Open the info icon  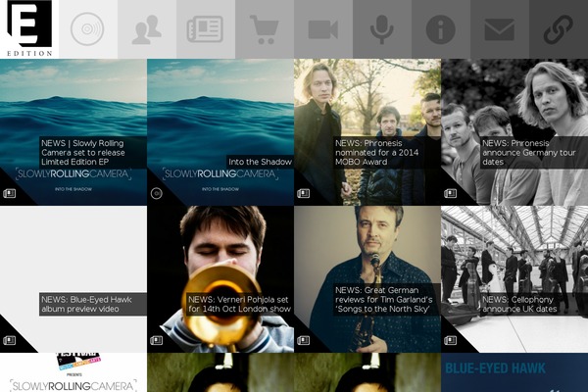tap(441, 29)
